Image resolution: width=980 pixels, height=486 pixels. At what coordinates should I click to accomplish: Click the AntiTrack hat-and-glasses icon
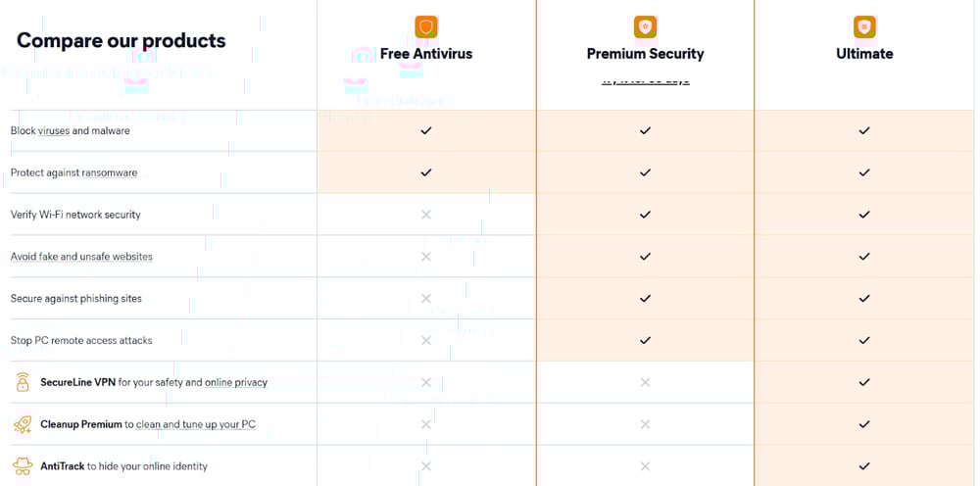coord(23,466)
